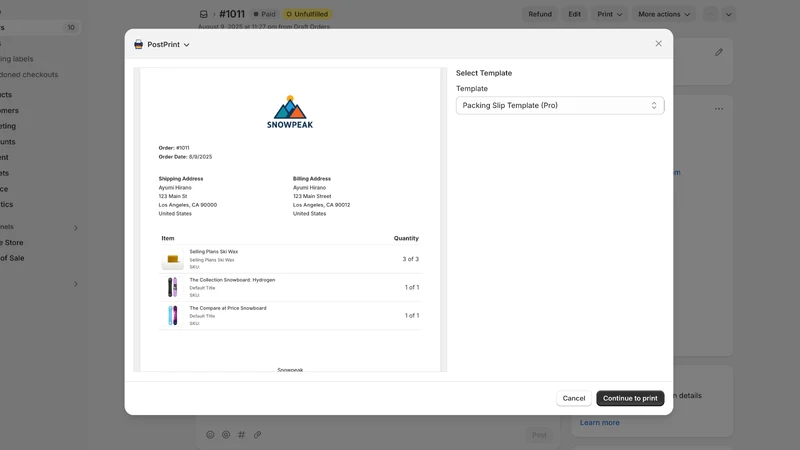Click 'Order Date: 8/9/2025' text
Viewport: 800px width, 450px height.
coord(185,157)
